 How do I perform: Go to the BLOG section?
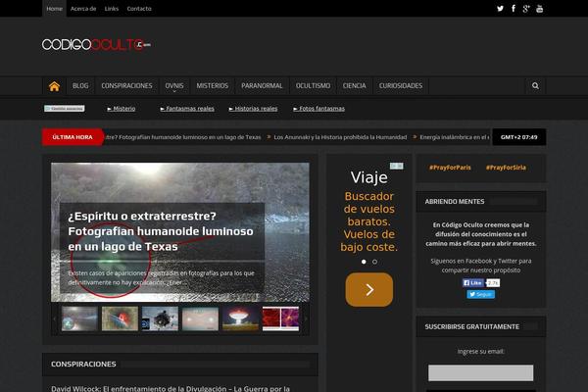(80, 86)
